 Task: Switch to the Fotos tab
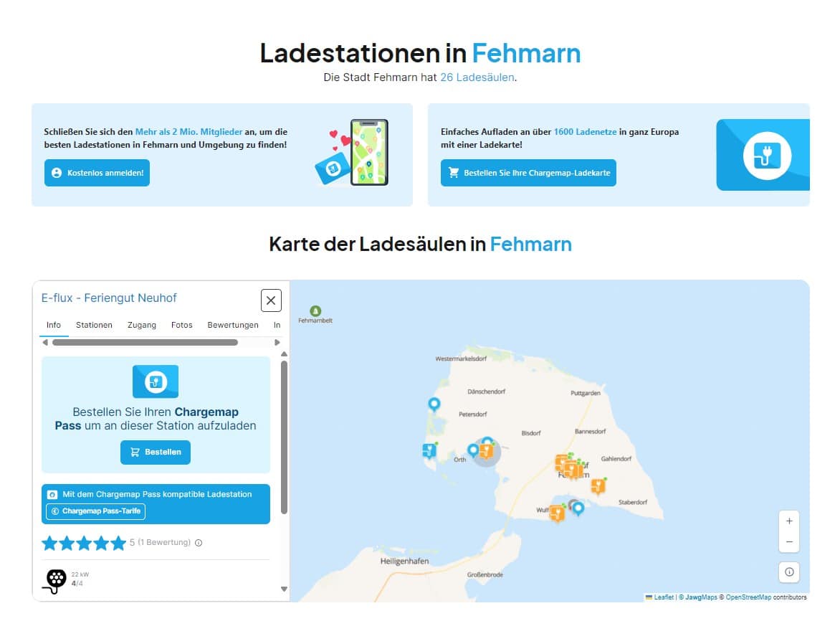click(x=182, y=325)
